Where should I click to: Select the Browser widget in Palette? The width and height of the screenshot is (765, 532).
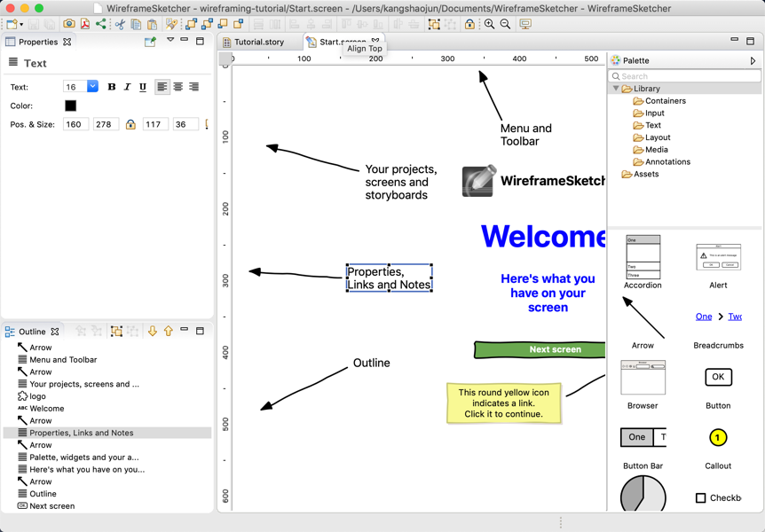pyautogui.click(x=643, y=385)
